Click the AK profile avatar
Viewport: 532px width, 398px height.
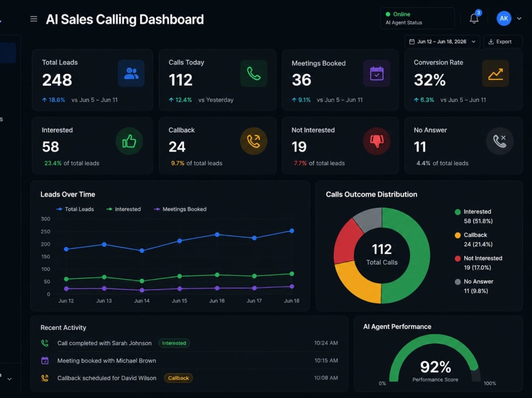tap(504, 18)
